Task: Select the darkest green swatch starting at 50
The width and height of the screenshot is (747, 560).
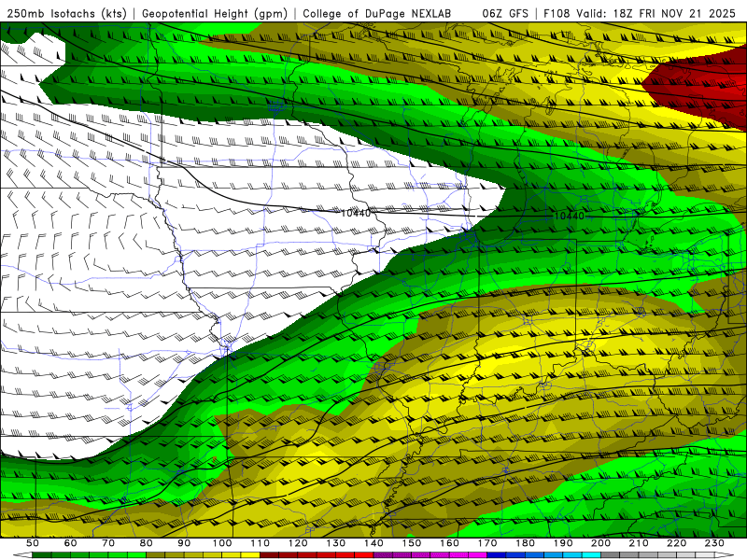Action: (42, 554)
